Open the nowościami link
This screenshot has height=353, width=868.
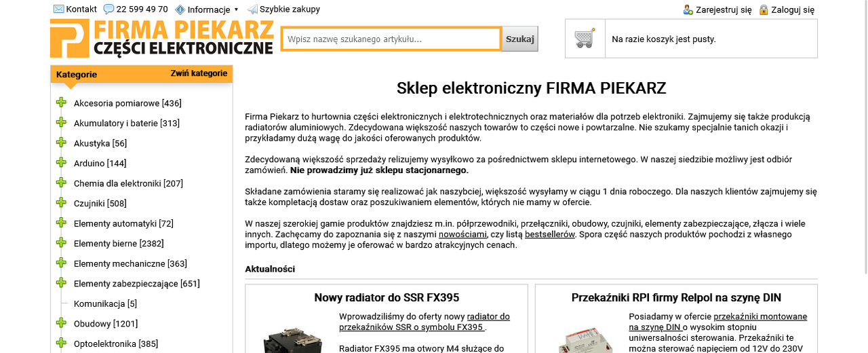coord(462,234)
